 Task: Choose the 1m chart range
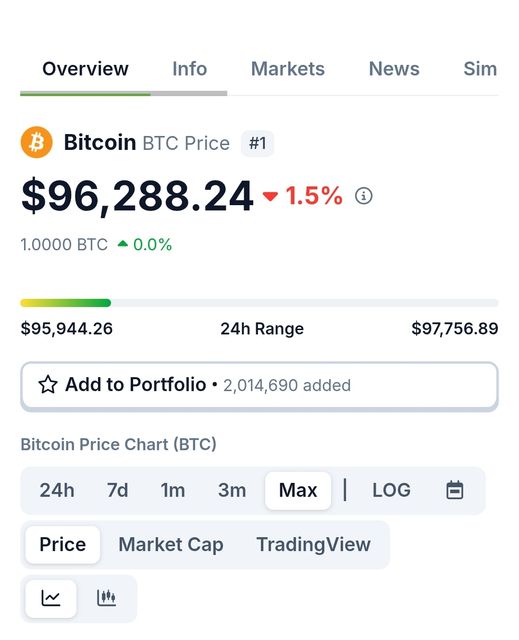pyautogui.click(x=173, y=490)
